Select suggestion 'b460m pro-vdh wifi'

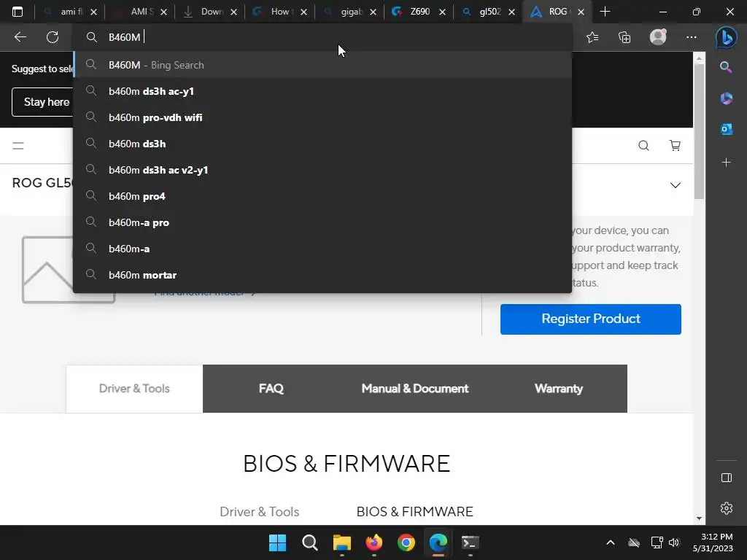323,117
